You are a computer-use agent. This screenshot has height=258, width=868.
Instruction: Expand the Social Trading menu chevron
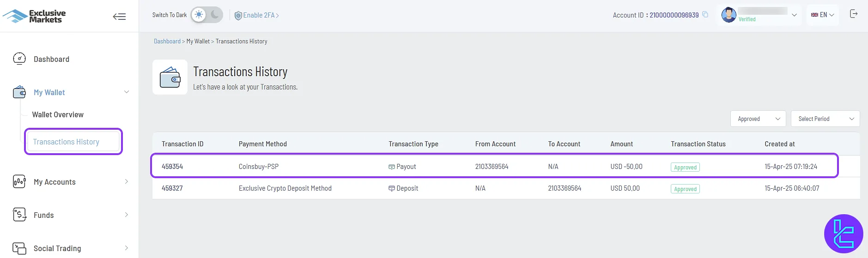[x=127, y=248]
